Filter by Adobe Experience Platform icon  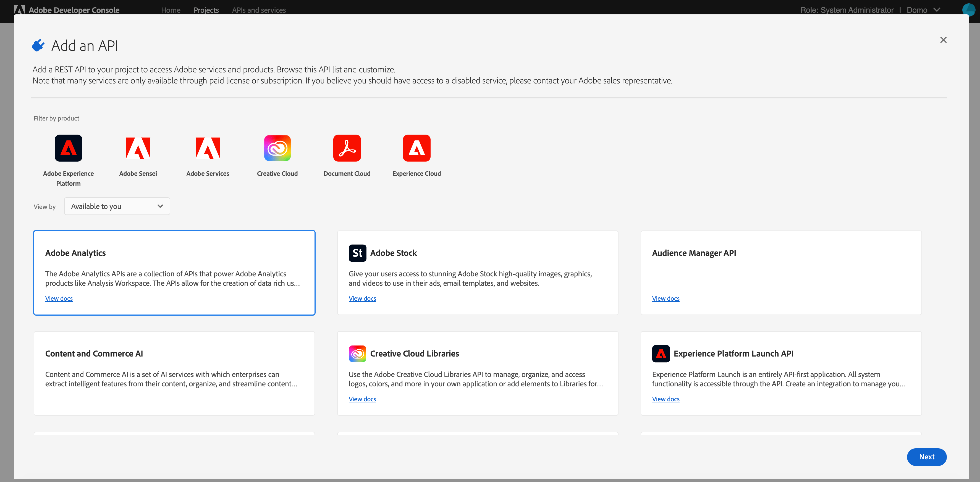tap(69, 148)
